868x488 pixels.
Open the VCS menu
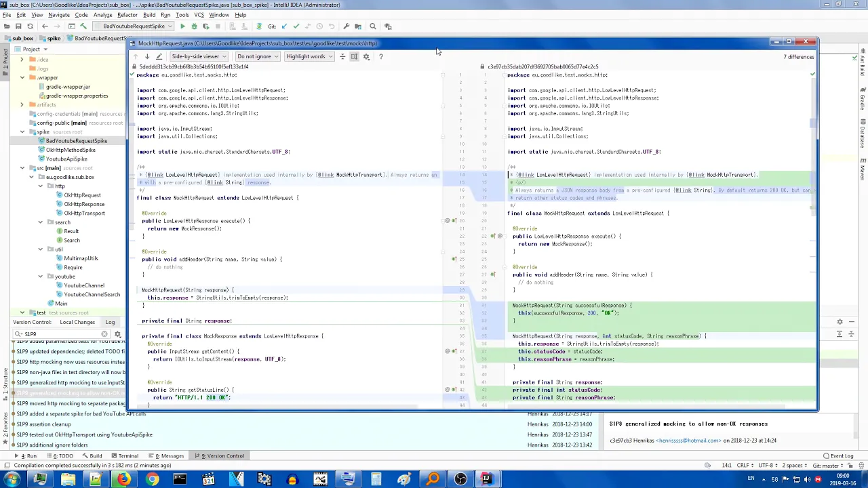pos(199,15)
